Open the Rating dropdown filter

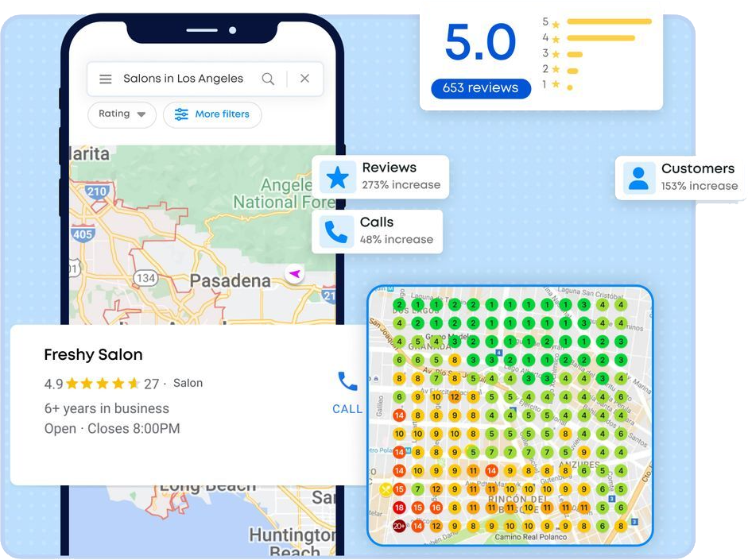click(122, 114)
